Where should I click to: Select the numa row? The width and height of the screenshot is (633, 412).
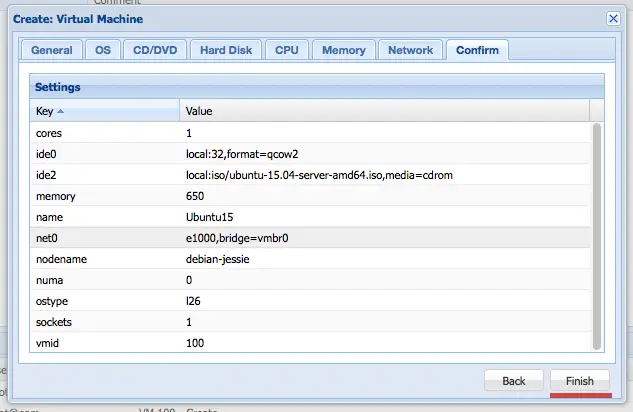(310, 280)
